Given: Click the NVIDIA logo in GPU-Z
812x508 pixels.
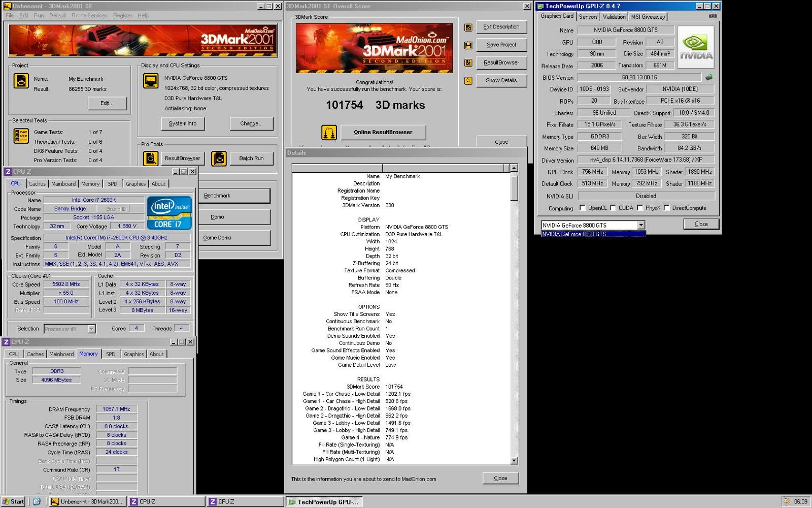Looking at the screenshot, I should (x=696, y=47).
